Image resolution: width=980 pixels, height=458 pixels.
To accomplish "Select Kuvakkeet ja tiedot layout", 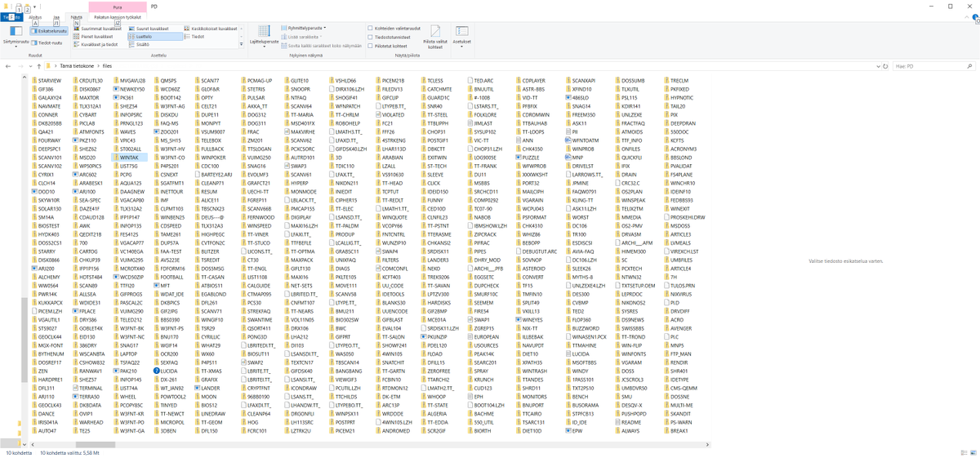I will (x=97, y=45).
